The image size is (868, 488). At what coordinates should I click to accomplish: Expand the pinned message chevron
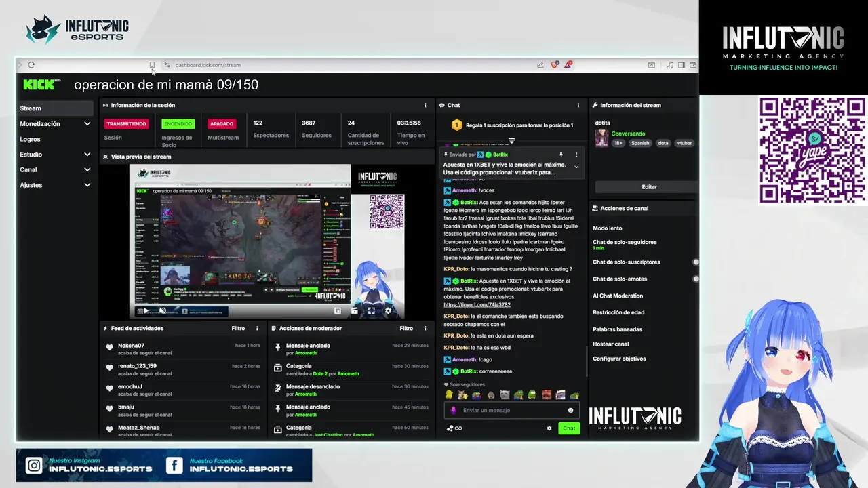click(576, 167)
